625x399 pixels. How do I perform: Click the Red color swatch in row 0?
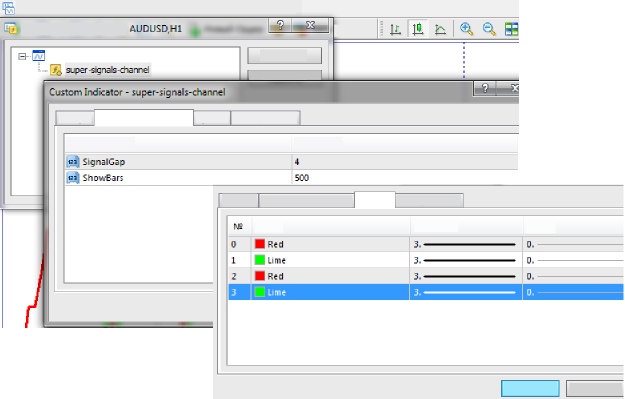click(260, 244)
